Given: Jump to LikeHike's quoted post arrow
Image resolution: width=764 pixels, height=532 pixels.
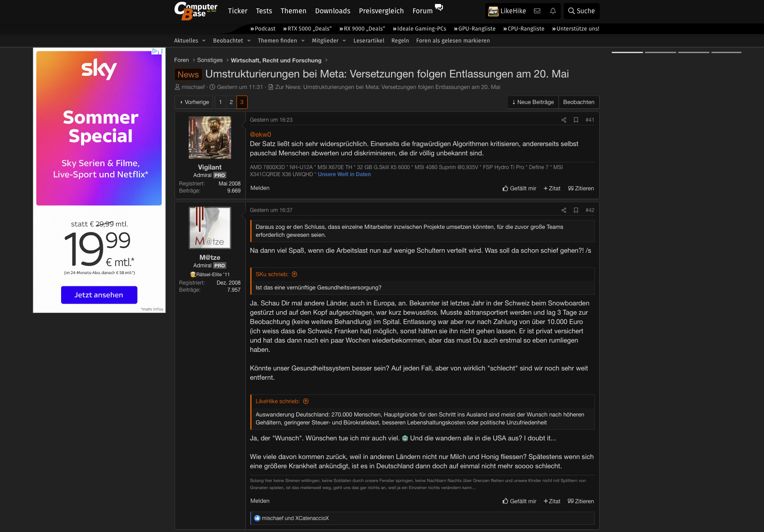Looking at the screenshot, I should (x=306, y=401).
